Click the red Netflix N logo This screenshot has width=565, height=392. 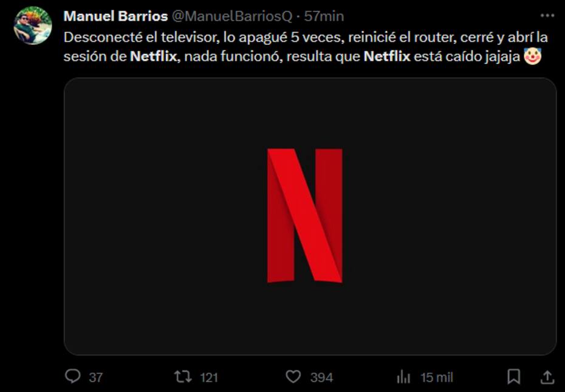pyautogui.click(x=305, y=215)
